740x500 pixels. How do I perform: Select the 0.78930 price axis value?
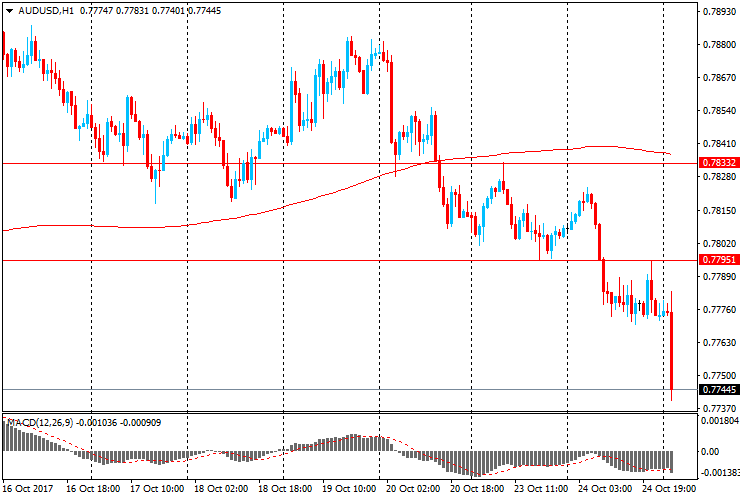tap(719, 11)
